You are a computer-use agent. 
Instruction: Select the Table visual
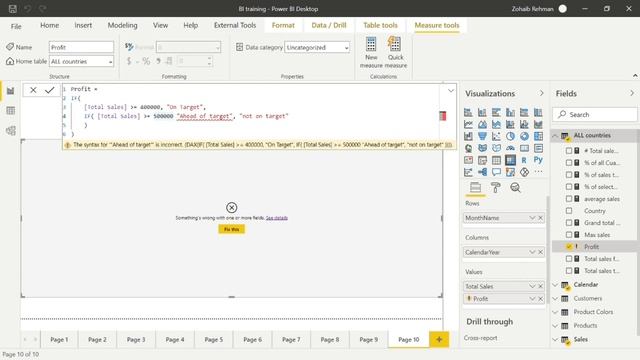(496, 160)
